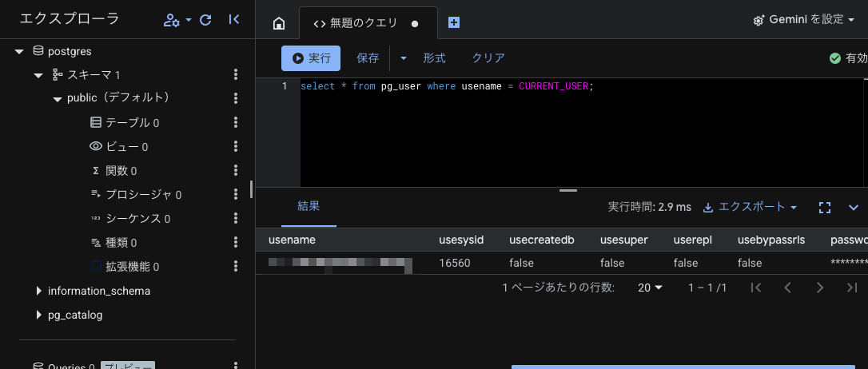Click the Explorer panel scrollbar
Viewport: 868px width, 369px height.
coord(251,188)
